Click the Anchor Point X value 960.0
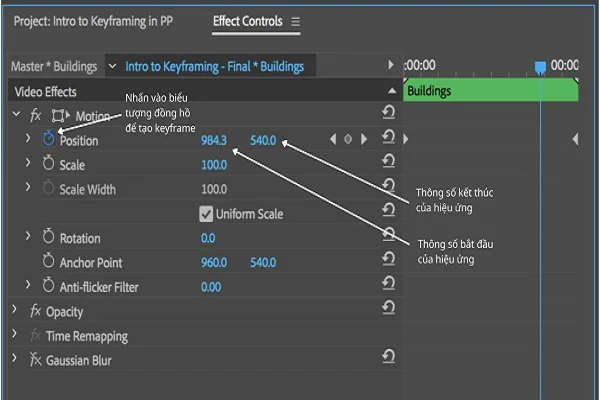 click(x=214, y=263)
